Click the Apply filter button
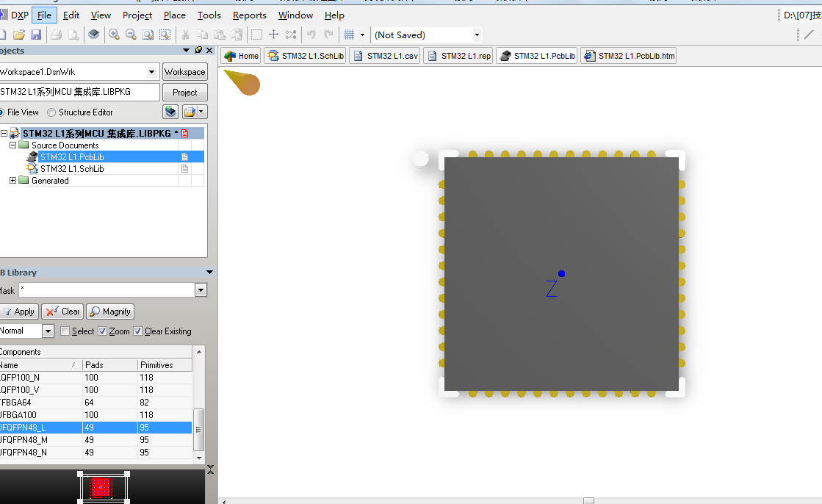The image size is (822, 504). click(18, 312)
